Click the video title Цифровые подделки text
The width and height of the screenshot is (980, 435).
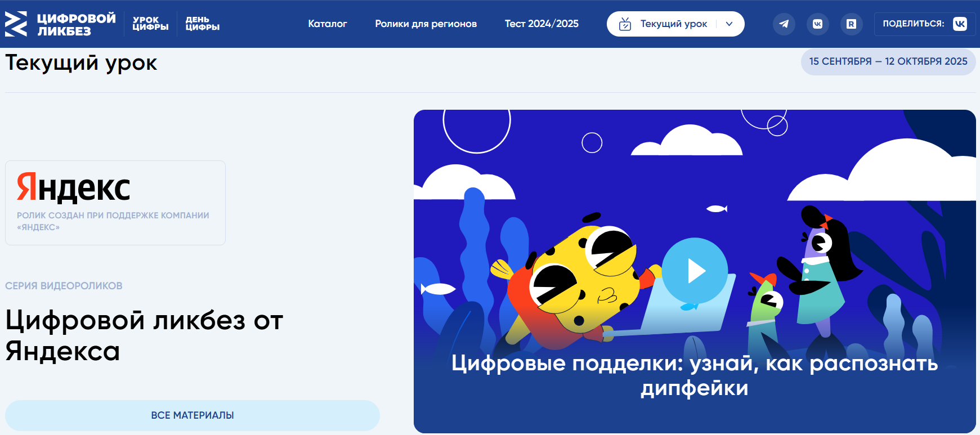[x=695, y=375]
